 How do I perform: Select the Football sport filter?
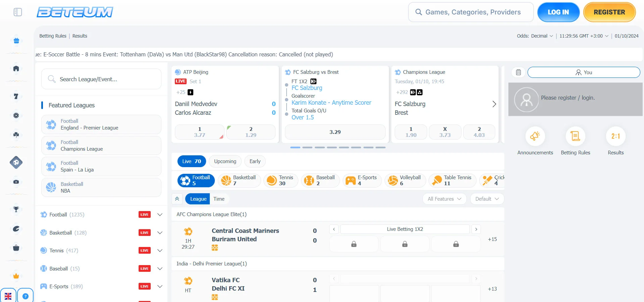[196, 180]
